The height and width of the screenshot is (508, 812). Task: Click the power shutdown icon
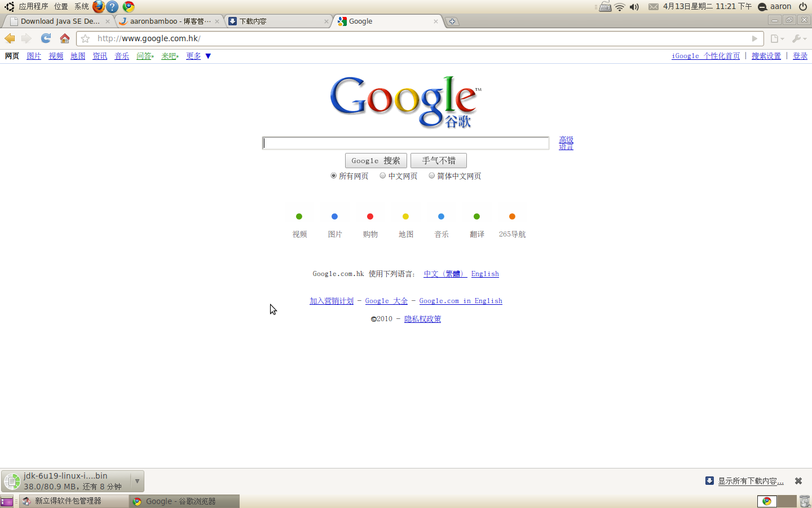[x=803, y=7]
